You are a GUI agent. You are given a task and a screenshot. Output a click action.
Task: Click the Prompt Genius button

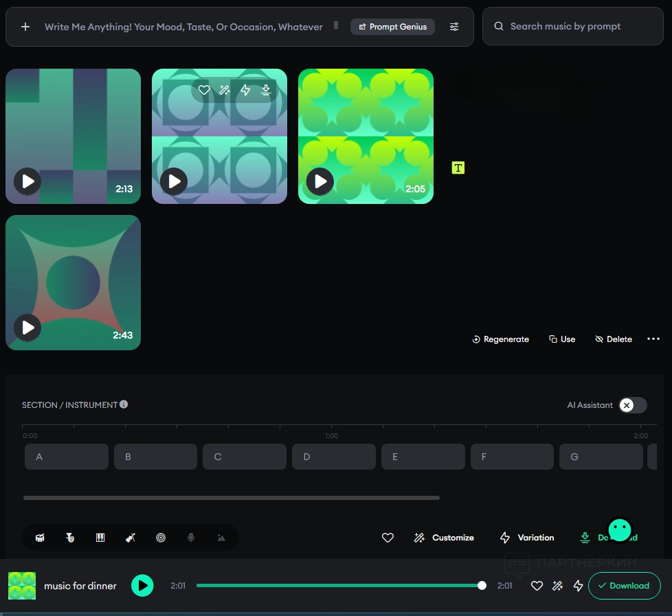392,27
